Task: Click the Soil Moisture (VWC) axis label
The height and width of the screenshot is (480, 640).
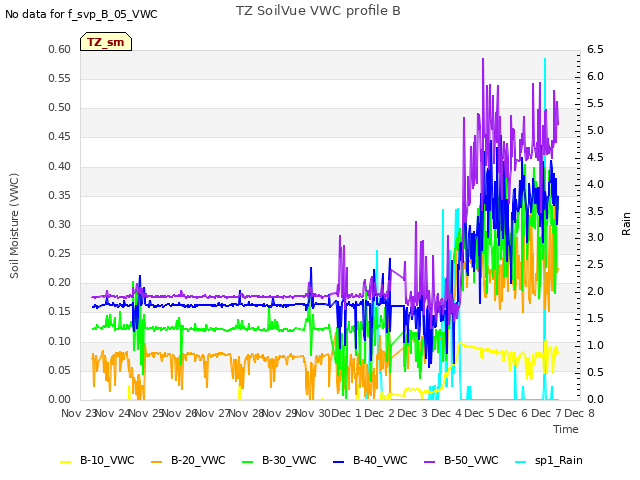Action: click(x=14, y=226)
